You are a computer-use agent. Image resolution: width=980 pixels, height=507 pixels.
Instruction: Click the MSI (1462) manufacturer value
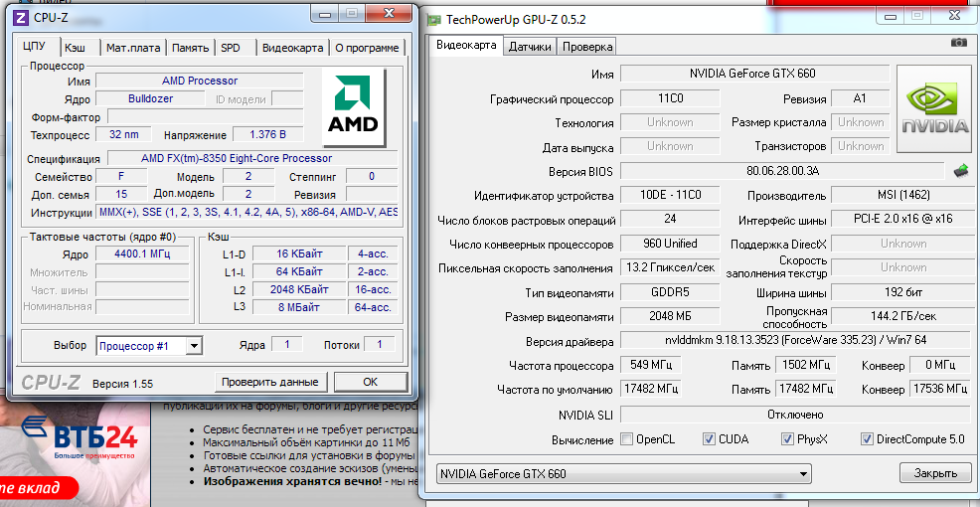[902, 195]
